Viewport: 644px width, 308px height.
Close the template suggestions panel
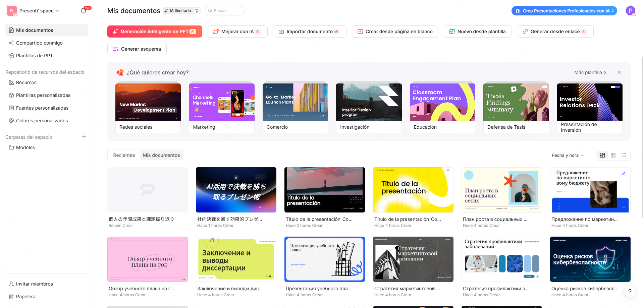619,72
